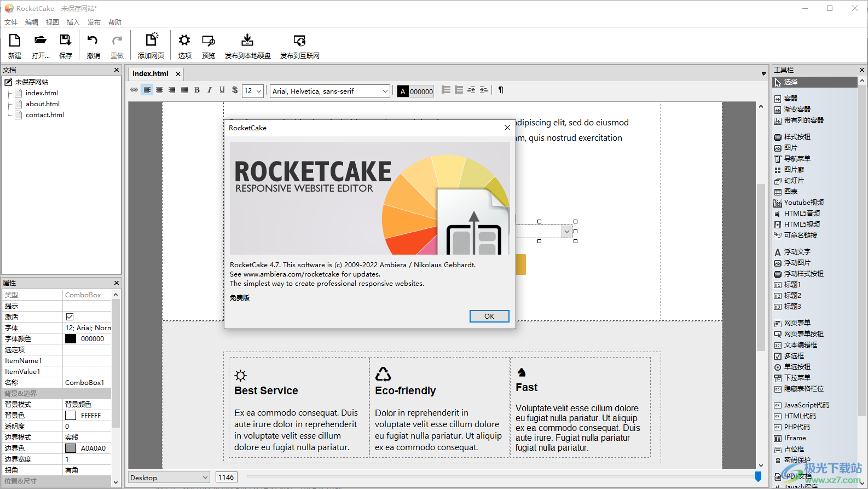
Task: Pick the 浮动文字 floating text tool
Action: (792, 252)
